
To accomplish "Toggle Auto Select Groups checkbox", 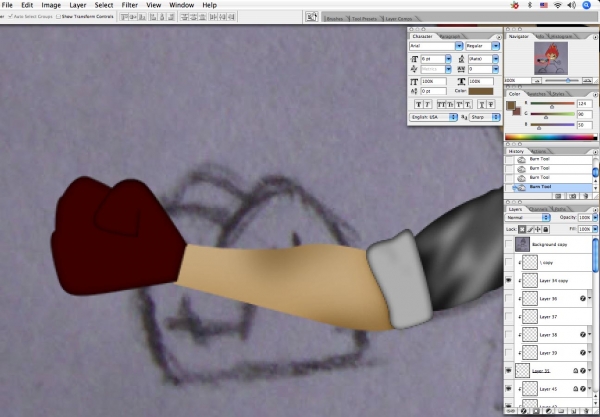I will click(10, 16).
